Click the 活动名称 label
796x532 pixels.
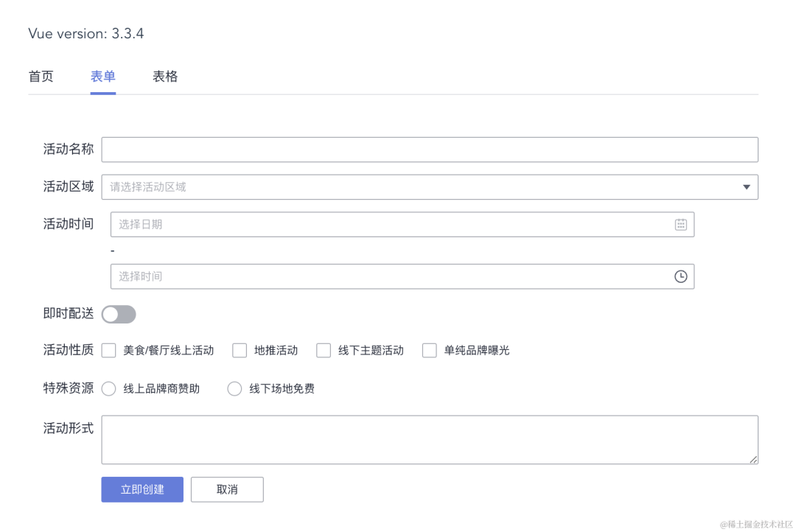[69, 150]
